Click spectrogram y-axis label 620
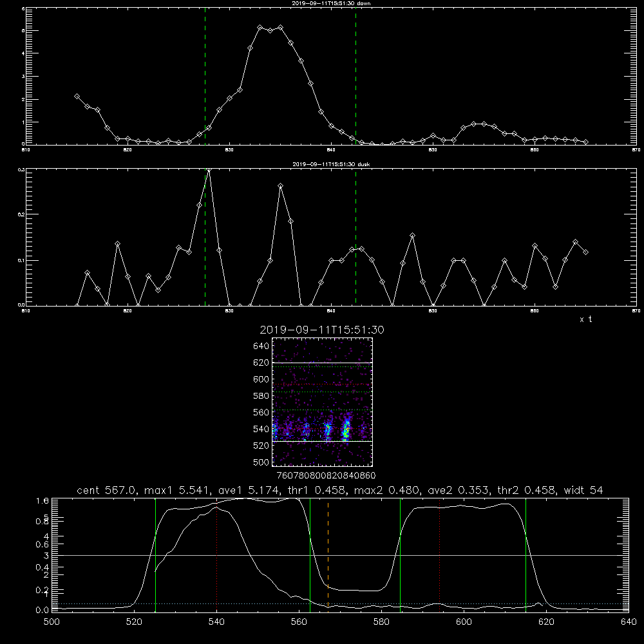This screenshot has height=644, width=644. tap(261, 363)
